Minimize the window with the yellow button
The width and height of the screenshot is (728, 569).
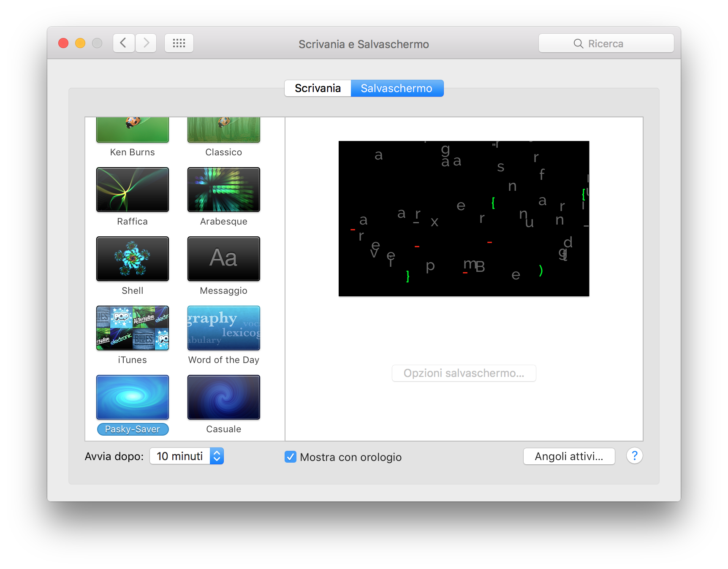[80, 43]
